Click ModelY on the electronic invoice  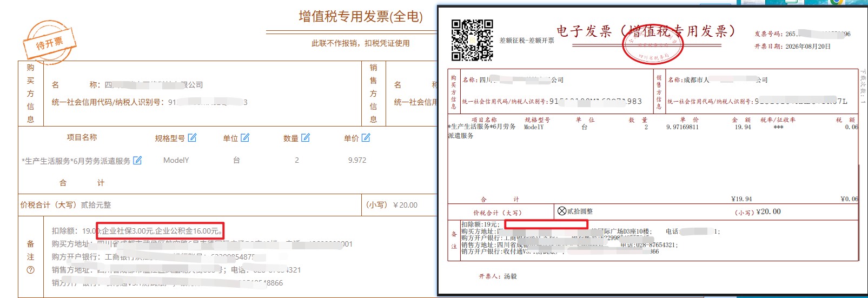coord(534,127)
